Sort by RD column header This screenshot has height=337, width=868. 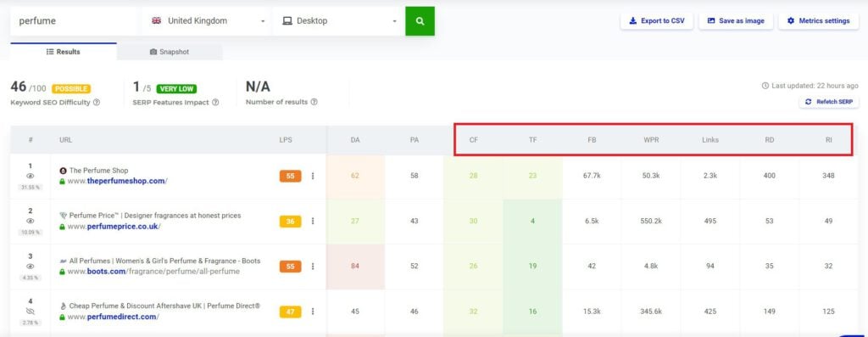pyautogui.click(x=770, y=140)
